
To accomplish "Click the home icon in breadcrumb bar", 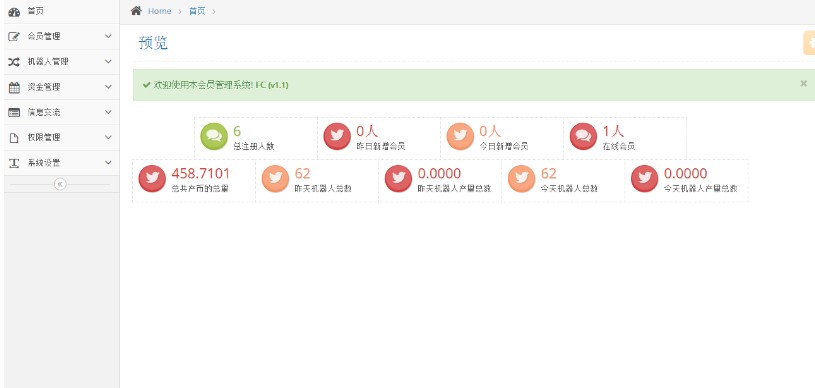I will [136, 11].
